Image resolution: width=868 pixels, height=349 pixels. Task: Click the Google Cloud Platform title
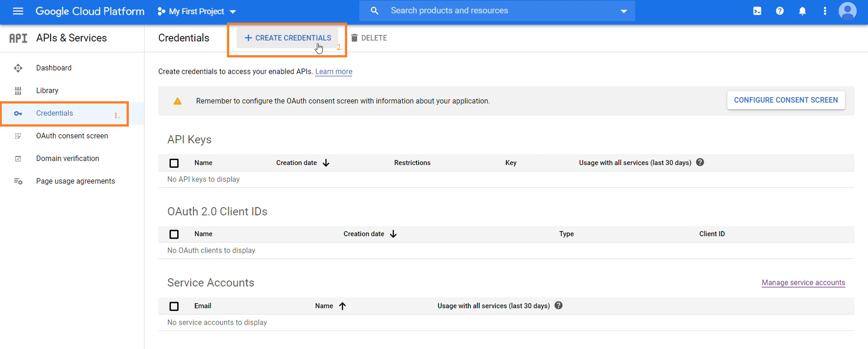click(x=90, y=11)
